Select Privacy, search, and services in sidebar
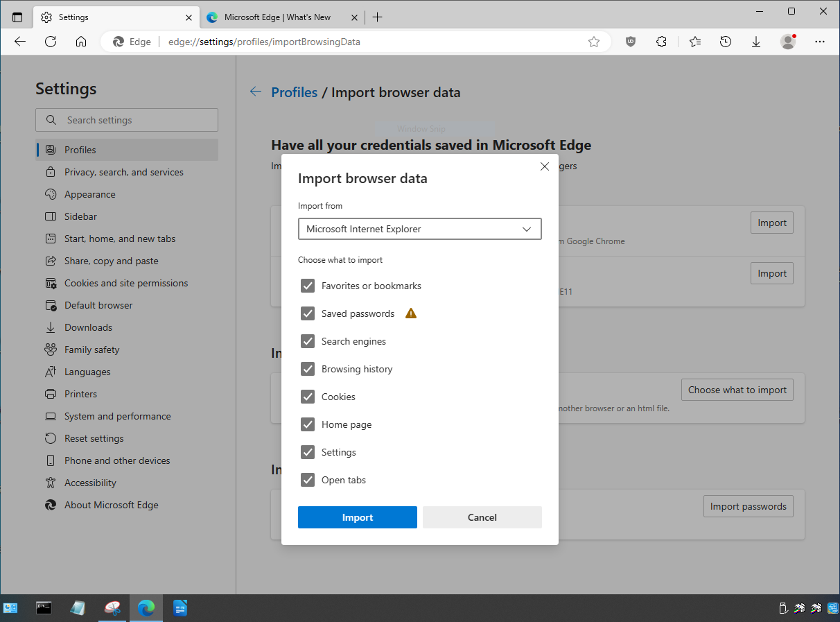Screen dimensions: 840x622 tap(123, 172)
